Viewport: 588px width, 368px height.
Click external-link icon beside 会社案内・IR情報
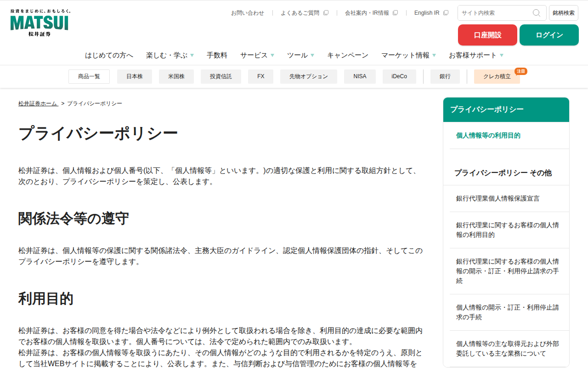pos(395,13)
